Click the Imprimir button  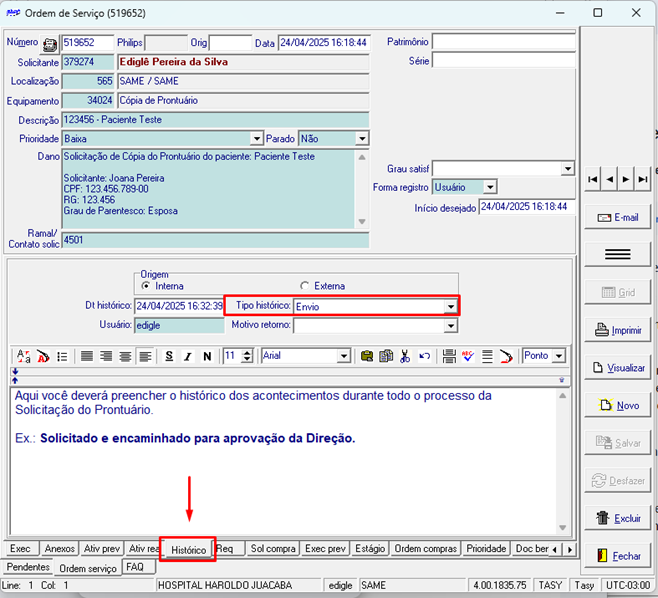coord(618,330)
